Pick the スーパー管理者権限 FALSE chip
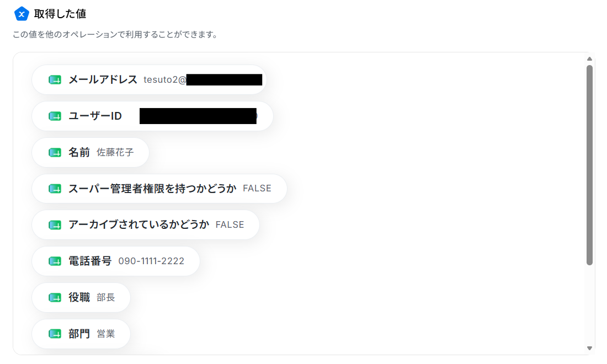The height and width of the screenshot is (364, 607). click(159, 189)
